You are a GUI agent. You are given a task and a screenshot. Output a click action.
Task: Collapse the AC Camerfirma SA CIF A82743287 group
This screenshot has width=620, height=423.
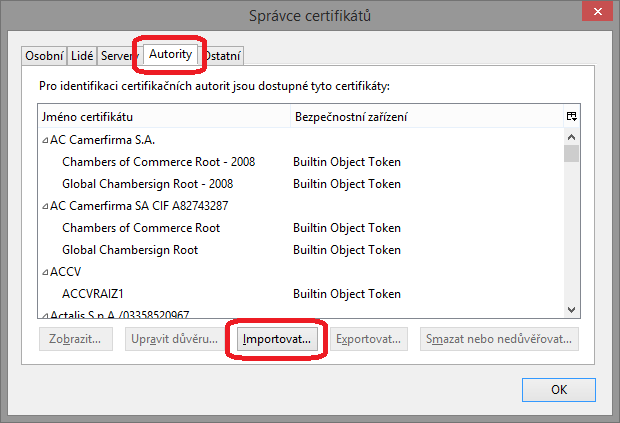[45, 206]
